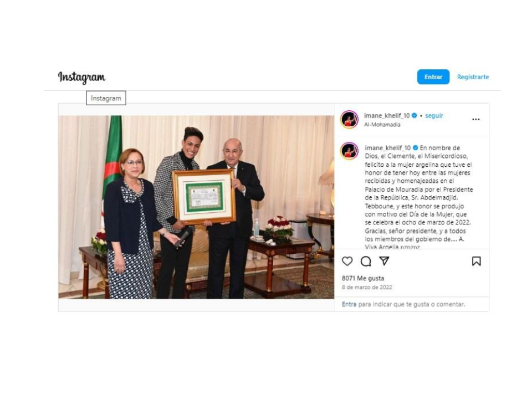Open the Registrarte sign-up link
This screenshot has height=399, width=532.
coord(473,77)
